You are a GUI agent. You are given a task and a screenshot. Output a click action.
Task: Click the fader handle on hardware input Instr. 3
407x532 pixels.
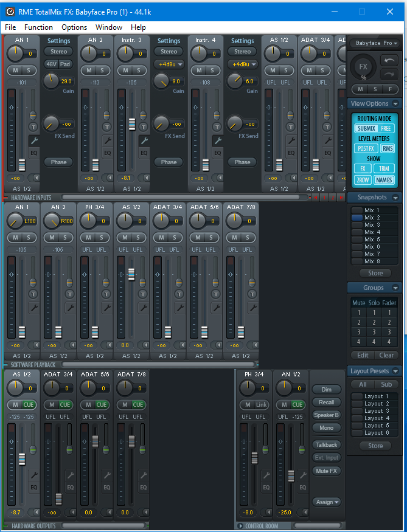click(x=132, y=125)
